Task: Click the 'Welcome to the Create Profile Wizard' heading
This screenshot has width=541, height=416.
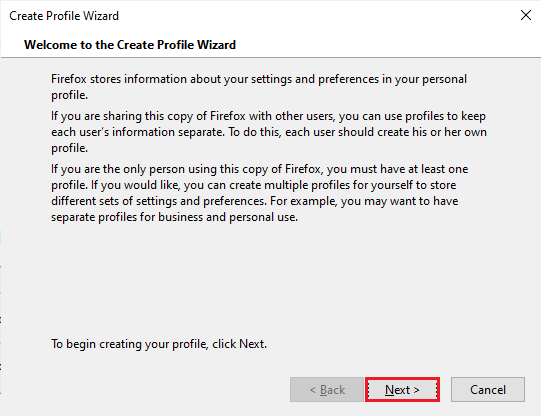Action: [130, 45]
